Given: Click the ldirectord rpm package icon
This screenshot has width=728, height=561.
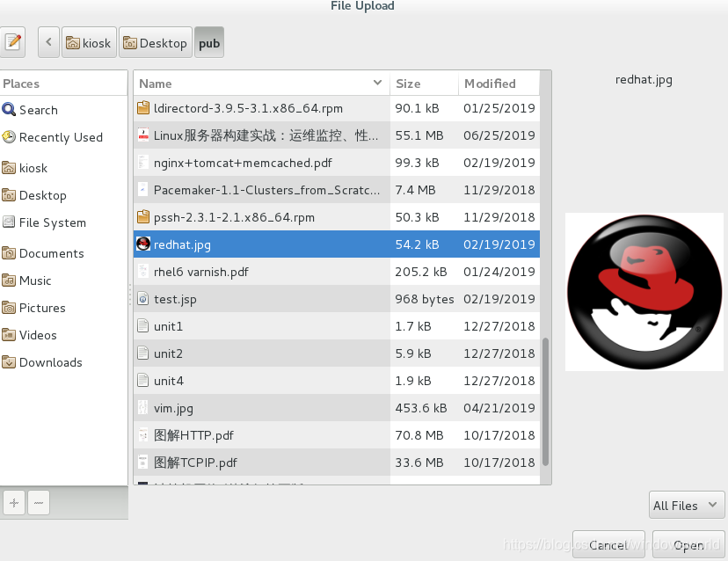Looking at the screenshot, I should pyautogui.click(x=143, y=108).
